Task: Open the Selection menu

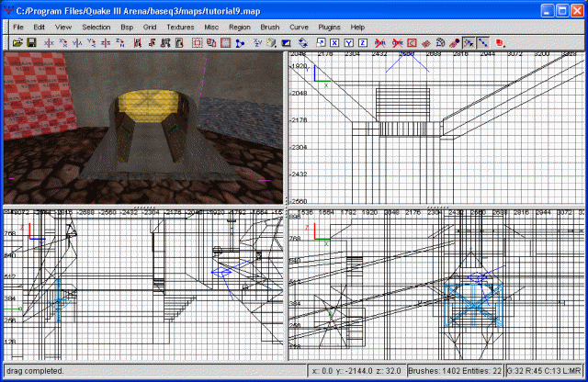Action: pos(96,27)
